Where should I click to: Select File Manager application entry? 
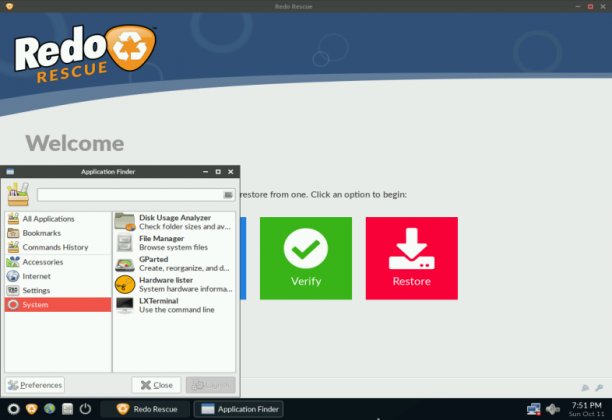174,243
